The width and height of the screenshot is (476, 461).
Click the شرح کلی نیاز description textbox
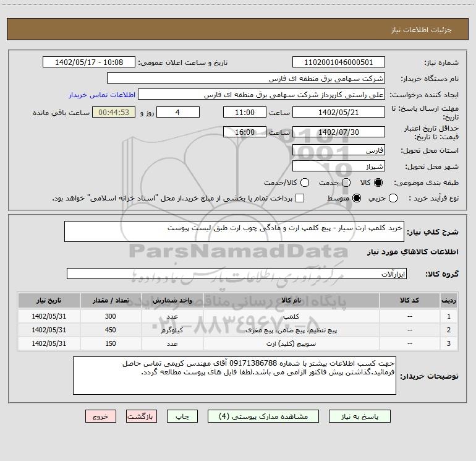click(x=234, y=231)
